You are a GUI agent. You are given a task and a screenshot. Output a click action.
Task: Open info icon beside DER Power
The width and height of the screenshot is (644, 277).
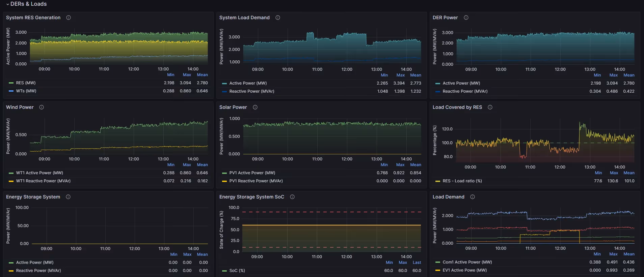point(466,18)
